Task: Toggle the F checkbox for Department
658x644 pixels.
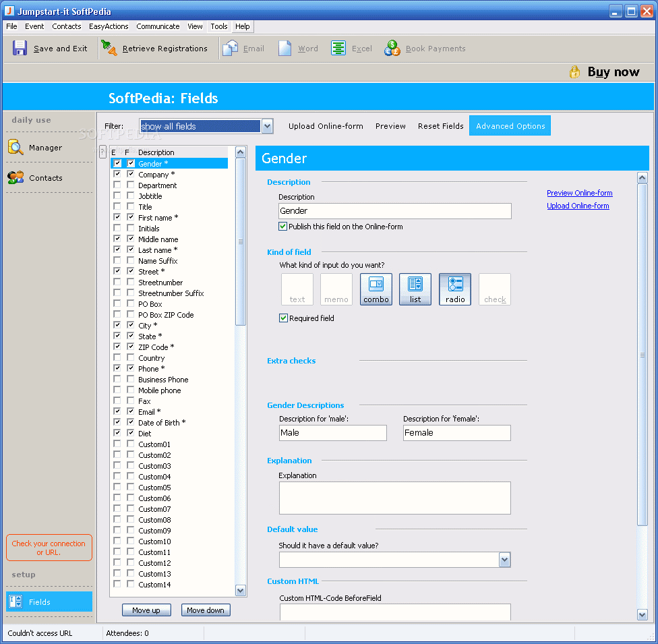Action: (x=131, y=185)
